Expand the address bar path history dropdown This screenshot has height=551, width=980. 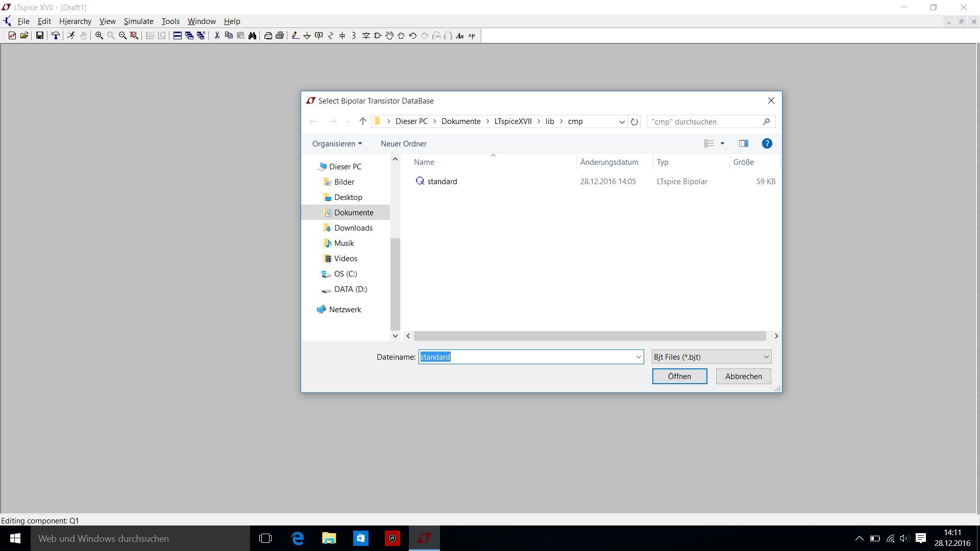pyautogui.click(x=622, y=121)
